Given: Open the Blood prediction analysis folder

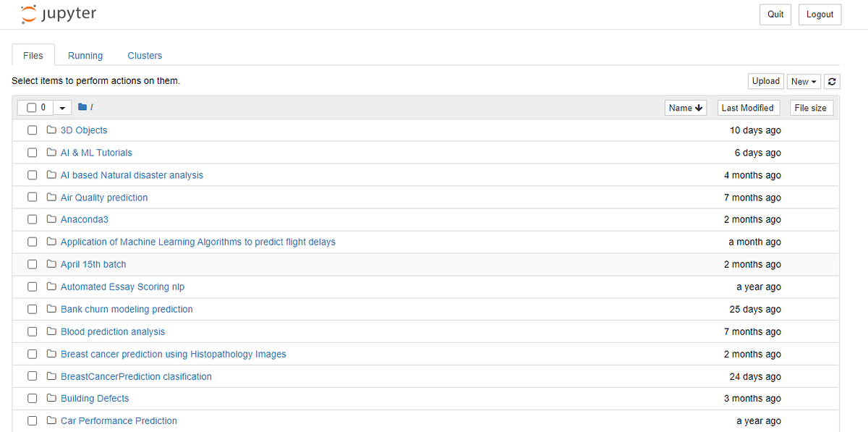Looking at the screenshot, I should click(113, 331).
